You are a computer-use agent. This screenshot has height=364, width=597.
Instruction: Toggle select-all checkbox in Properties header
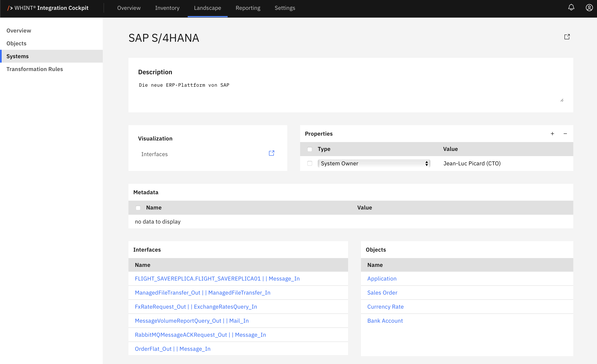click(x=309, y=149)
